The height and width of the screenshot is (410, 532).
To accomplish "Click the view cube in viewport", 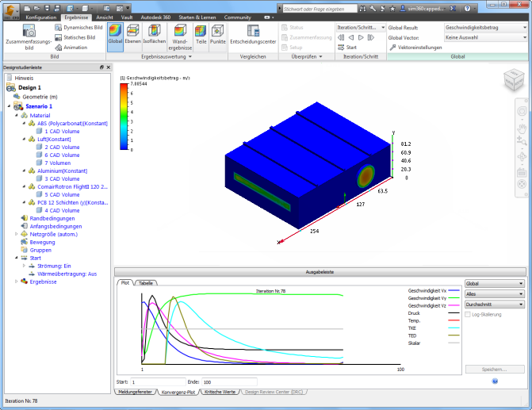I will click(x=514, y=80).
